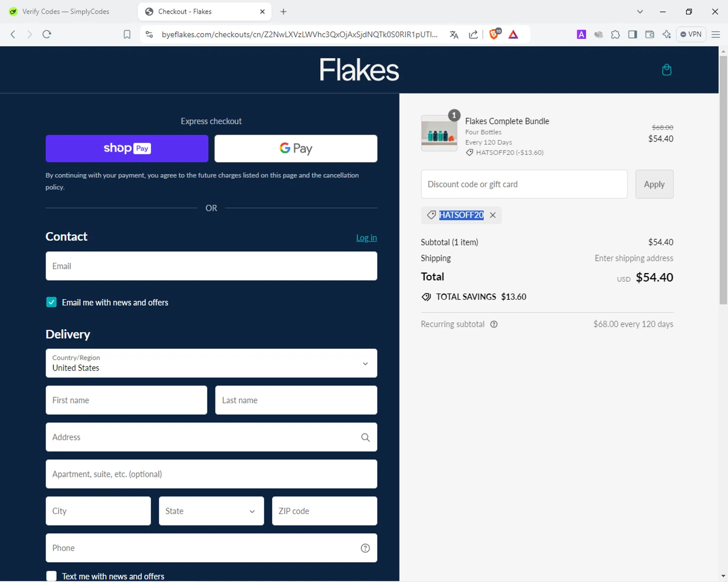
Task: Pay with Shop Pay button
Action: (127, 148)
